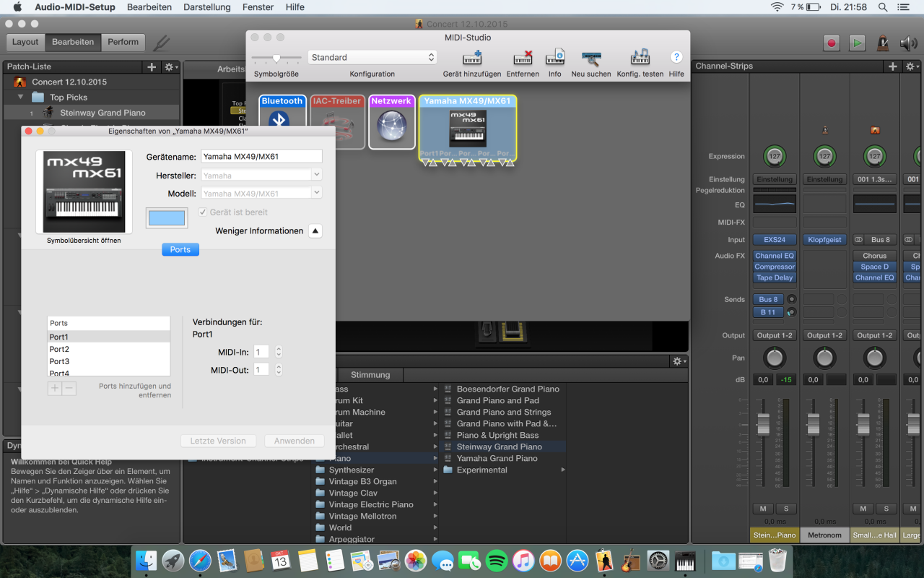
Task: Click the light blue device color swatch
Action: pos(167,217)
